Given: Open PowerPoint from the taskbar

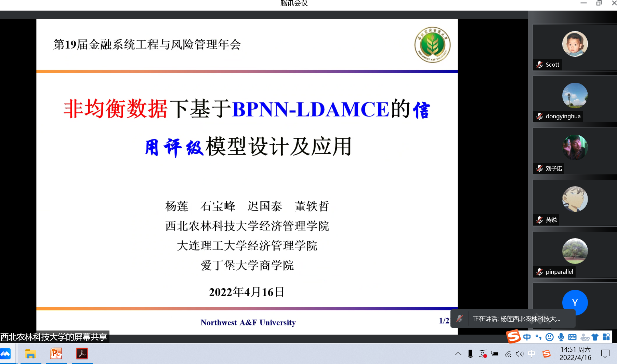Looking at the screenshot, I should [56, 354].
